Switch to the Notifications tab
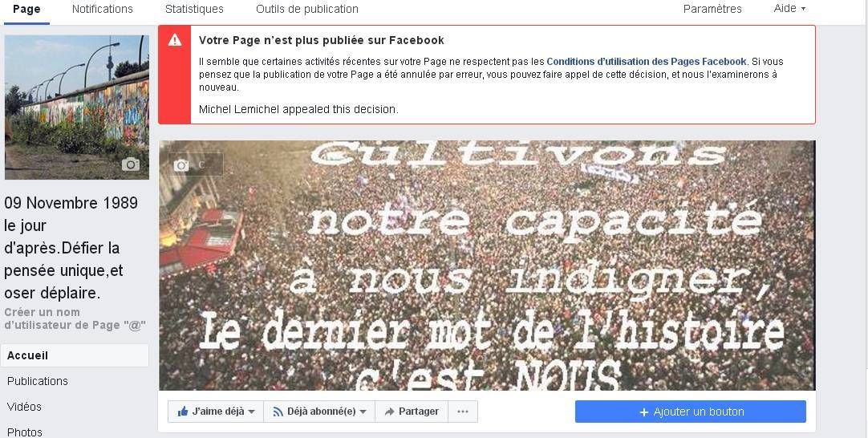The height and width of the screenshot is (438, 868). [x=103, y=9]
